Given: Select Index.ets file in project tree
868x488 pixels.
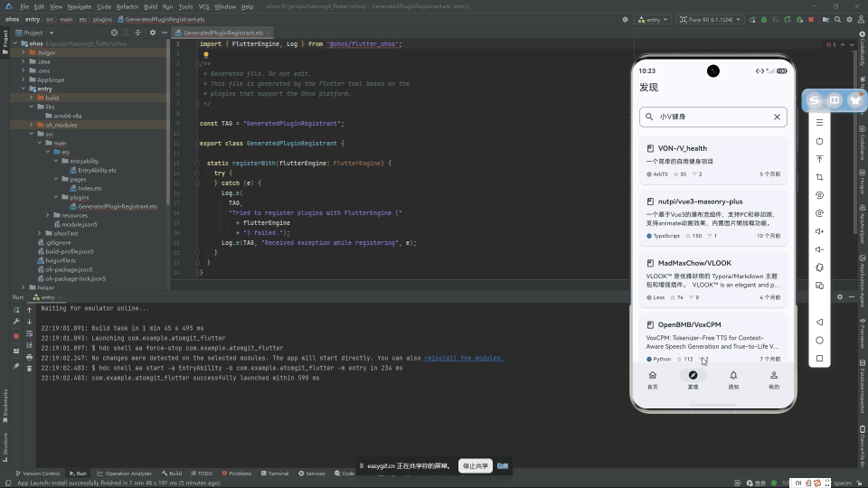Looking at the screenshot, I should [85, 188].
